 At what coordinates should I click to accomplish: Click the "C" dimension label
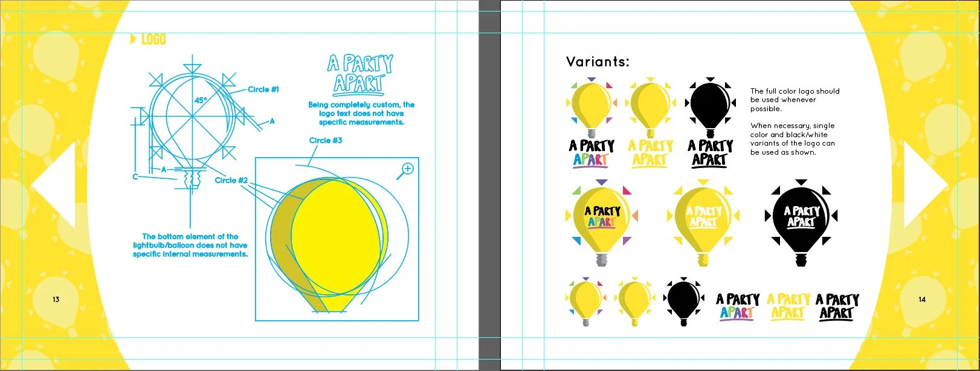(135, 176)
